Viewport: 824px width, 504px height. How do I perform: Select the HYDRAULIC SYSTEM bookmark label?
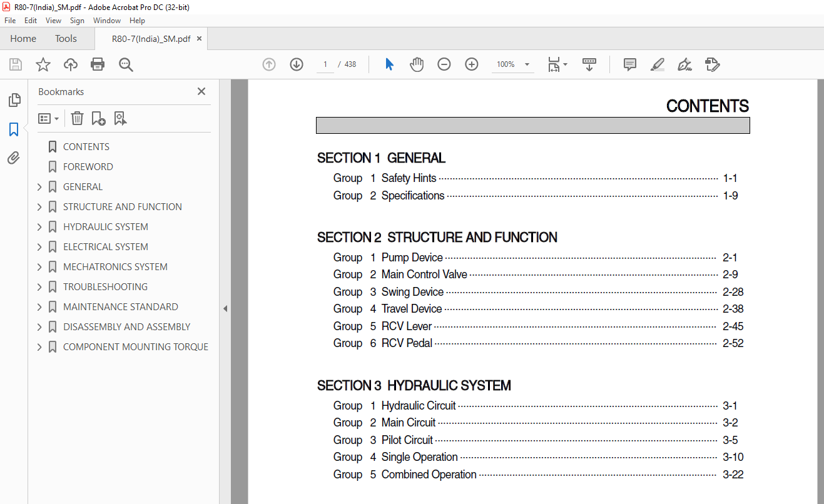point(106,227)
